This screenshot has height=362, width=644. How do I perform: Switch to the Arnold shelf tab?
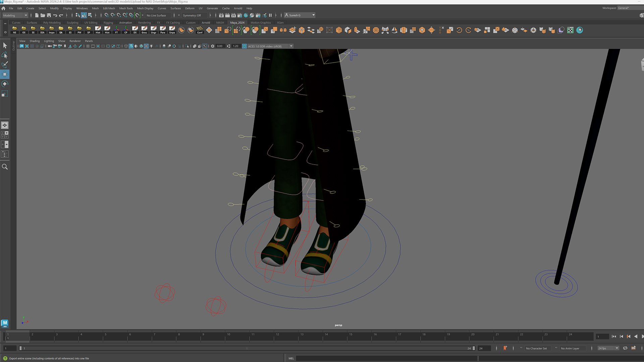pyautogui.click(x=206, y=23)
